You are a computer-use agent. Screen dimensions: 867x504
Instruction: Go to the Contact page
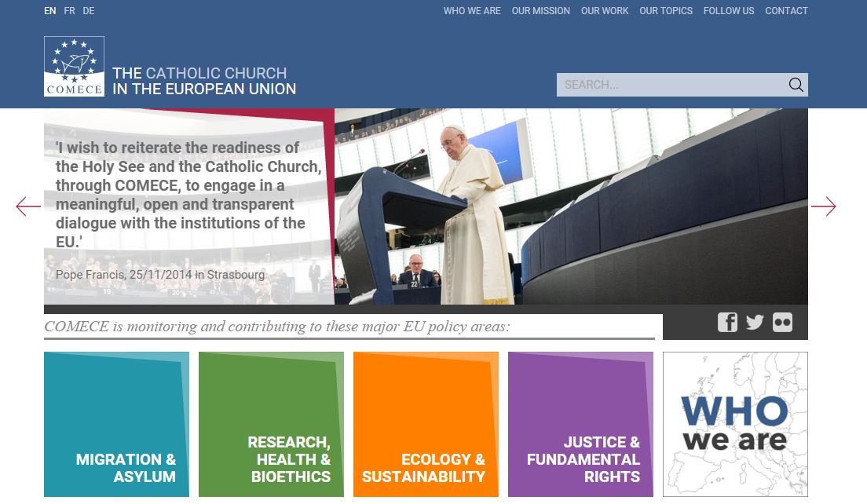tap(786, 10)
